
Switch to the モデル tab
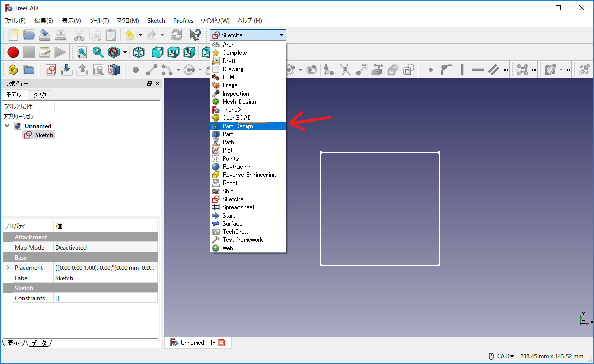tap(14, 95)
